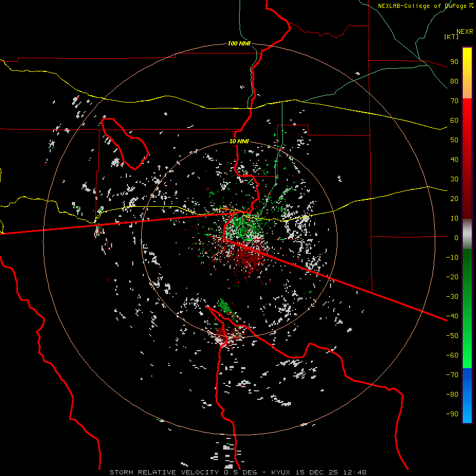Click the "-40" value on velocity scale
Viewport: 476px width, 476px height.
click(x=452, y=316)
